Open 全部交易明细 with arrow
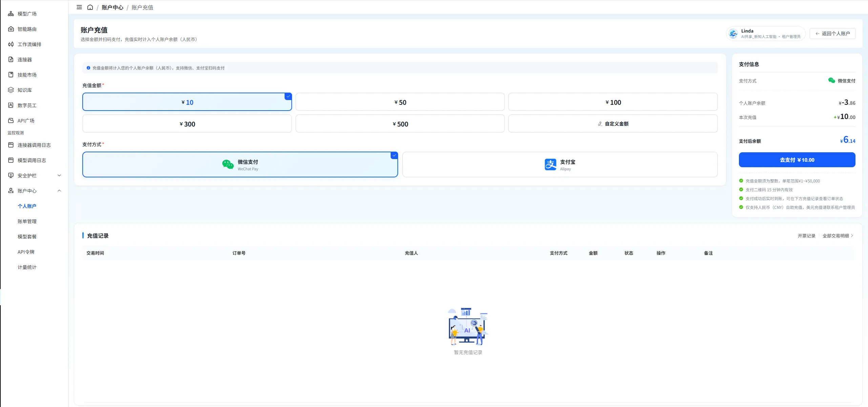Image resolution: width=868 pixels, height=407 pixels. click(x=838, y=236)
